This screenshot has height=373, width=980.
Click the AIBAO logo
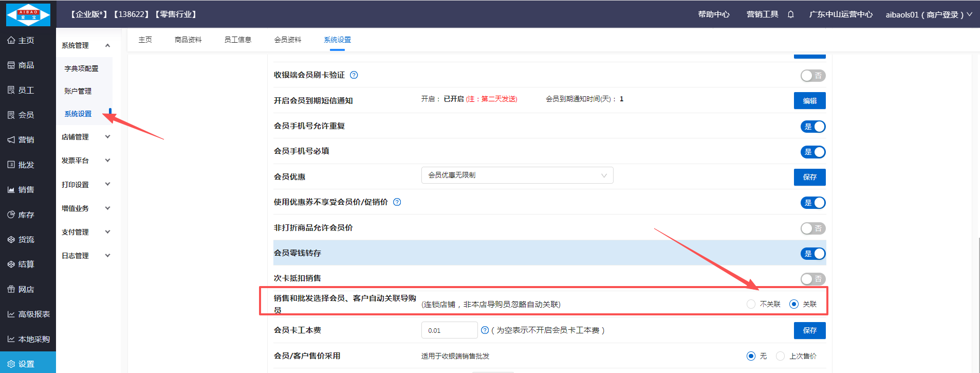28,14
